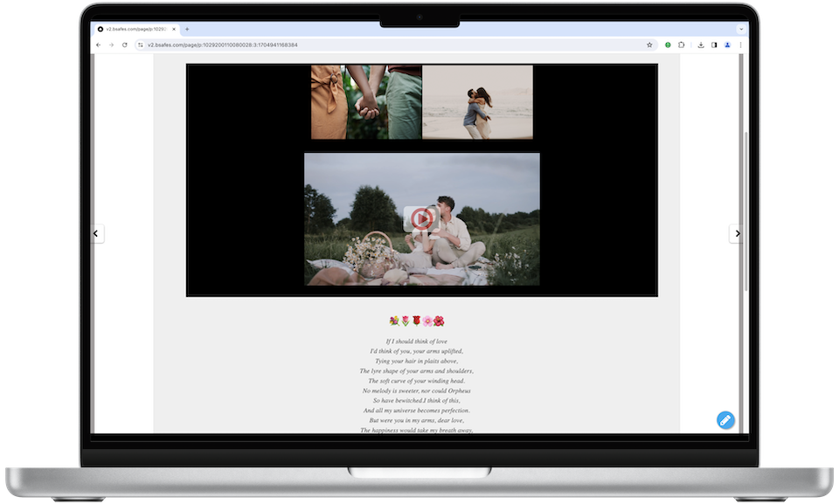Click the blue pencil edit button
The width and height of the screenshot is (839, 504).
(725, 420)
